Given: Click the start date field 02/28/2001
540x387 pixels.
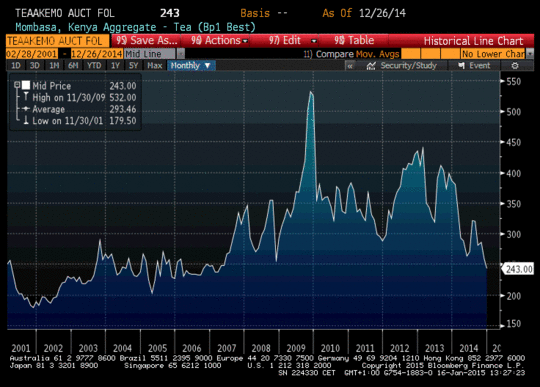Looking at the screenshot, I should (32, 54).
